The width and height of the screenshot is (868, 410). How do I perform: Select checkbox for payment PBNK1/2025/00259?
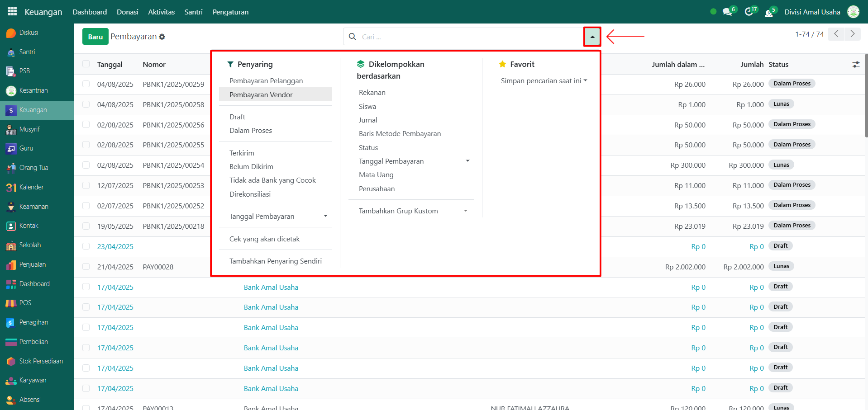tap(86, 84)
